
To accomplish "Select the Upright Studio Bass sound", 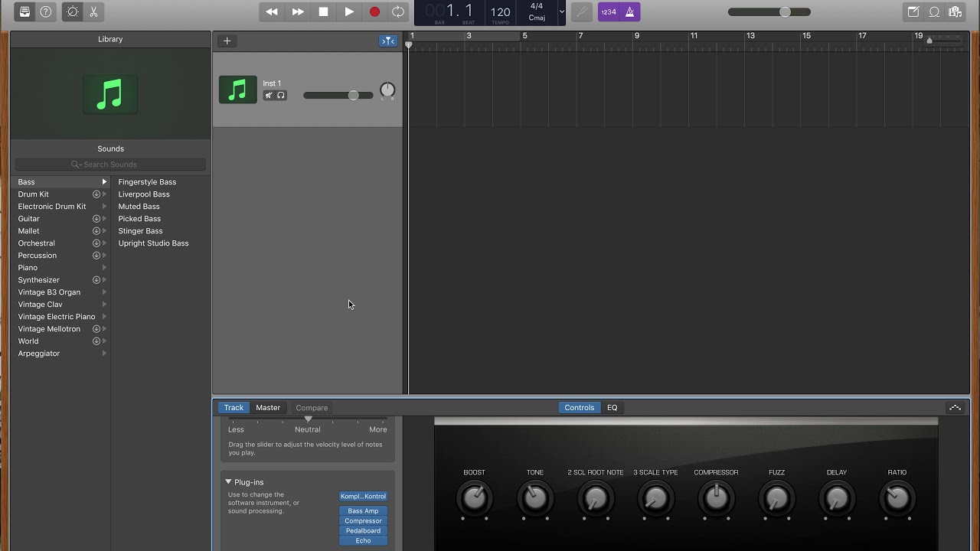I will click(153, 243).
